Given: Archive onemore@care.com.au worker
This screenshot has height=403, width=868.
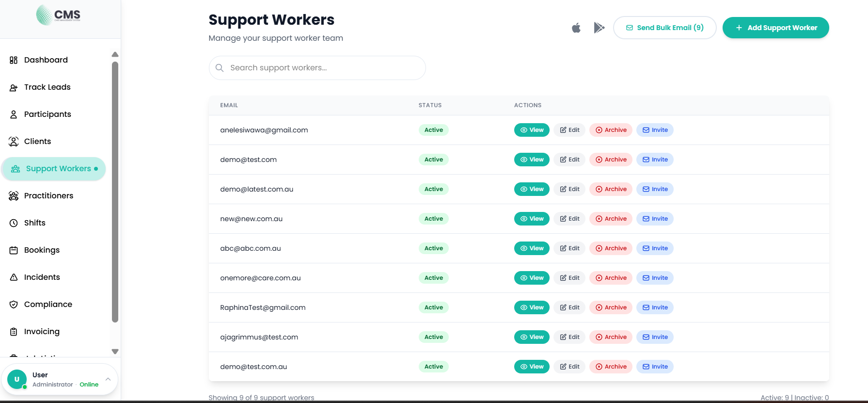Looking at the screenshot, I should 611,278.
